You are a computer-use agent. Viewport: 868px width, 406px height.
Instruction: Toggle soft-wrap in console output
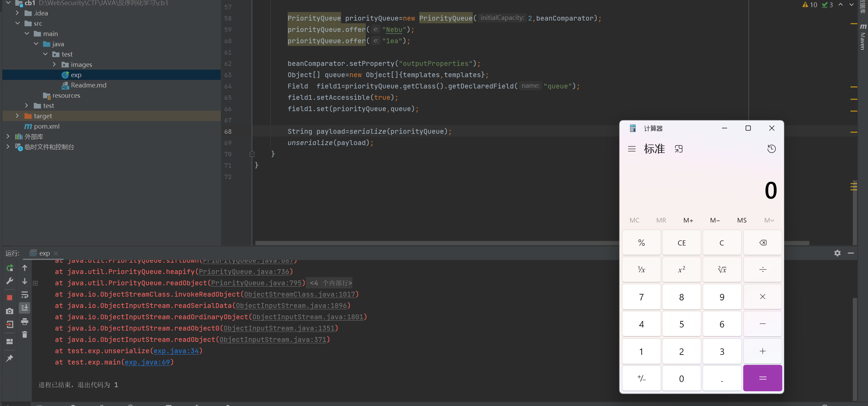pyautogui.click(x=25, y=295)
